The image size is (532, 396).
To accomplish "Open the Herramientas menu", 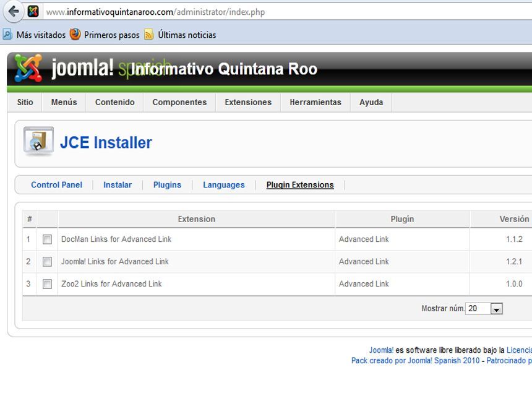I will (315, 102).
